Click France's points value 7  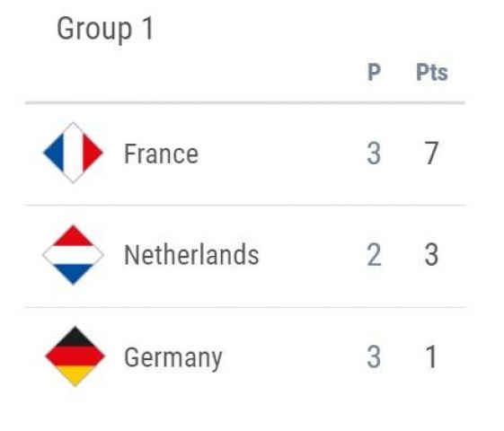point(431,154)
